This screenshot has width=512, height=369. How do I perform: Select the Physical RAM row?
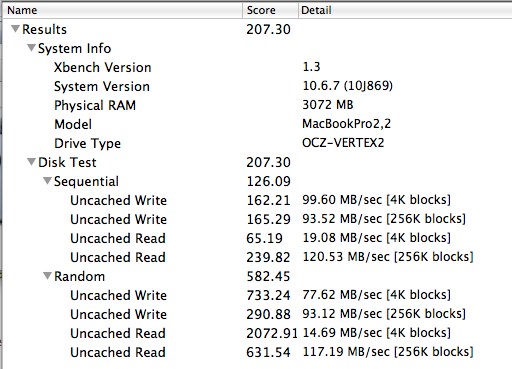click(257, 105)
